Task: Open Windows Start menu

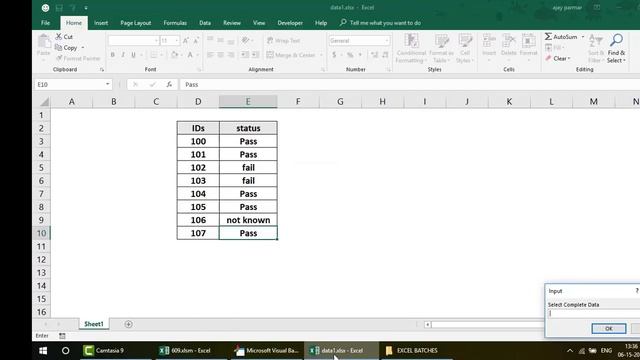Action: coord(43,351)
